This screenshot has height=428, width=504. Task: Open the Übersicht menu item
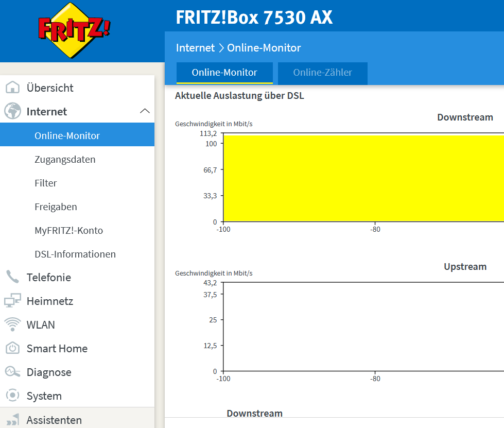tap(77, 88)
